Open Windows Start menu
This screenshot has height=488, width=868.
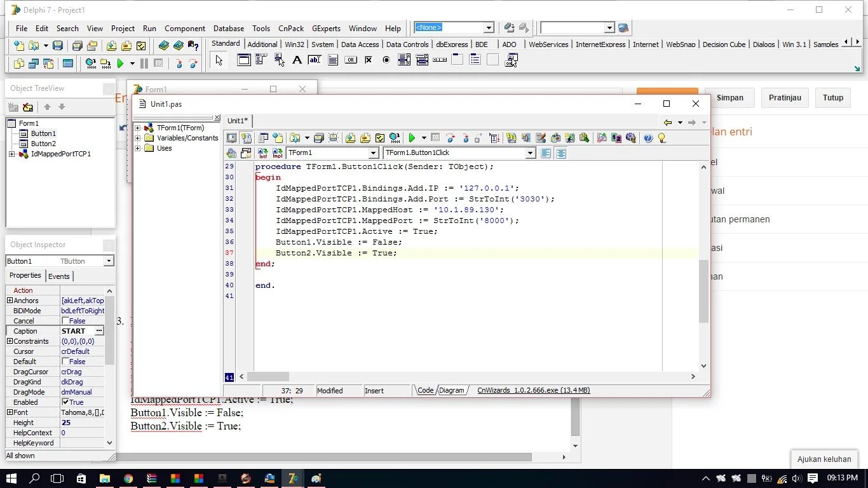(11, 478)
